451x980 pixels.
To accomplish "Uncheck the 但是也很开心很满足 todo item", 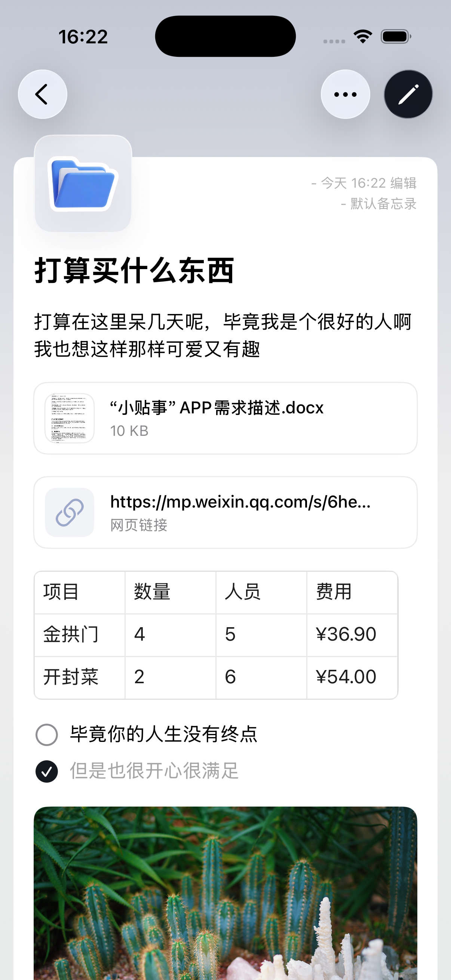I will click(47, 771).
